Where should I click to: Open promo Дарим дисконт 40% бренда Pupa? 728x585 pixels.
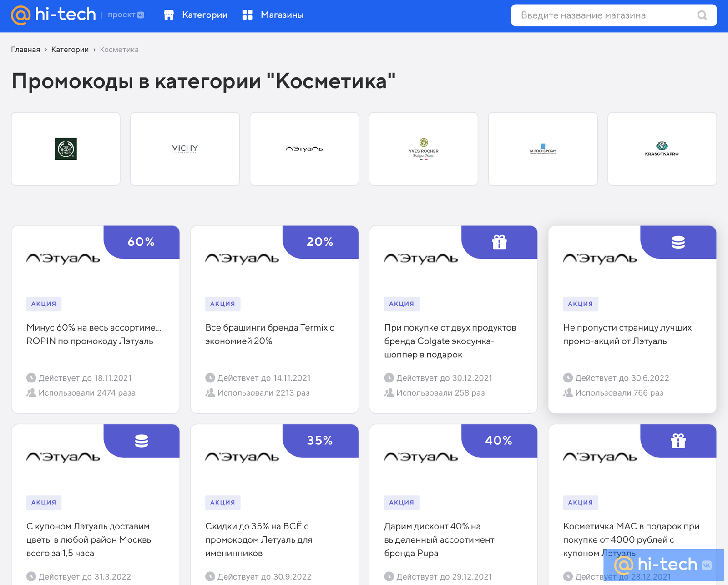[439, 539]
